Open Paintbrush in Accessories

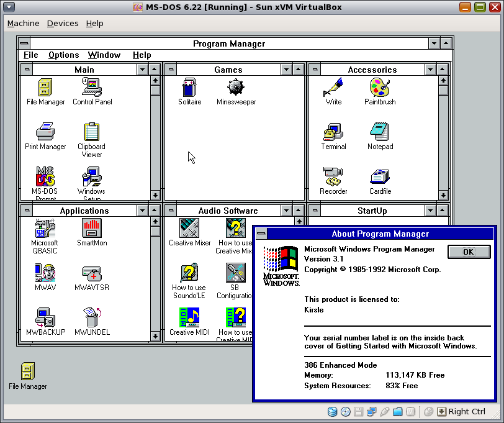(380, 88)
